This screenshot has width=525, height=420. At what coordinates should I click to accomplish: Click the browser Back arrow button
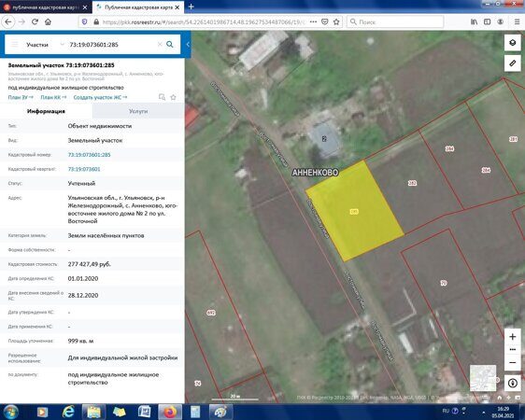[x=8, y=21]
